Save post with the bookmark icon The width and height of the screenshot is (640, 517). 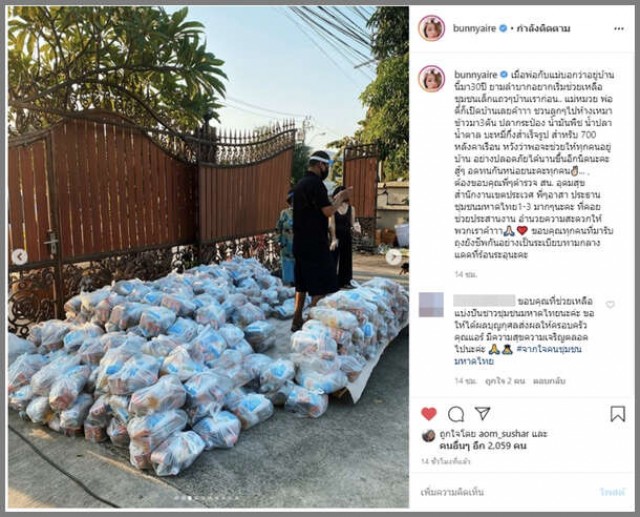coord(618,414)
